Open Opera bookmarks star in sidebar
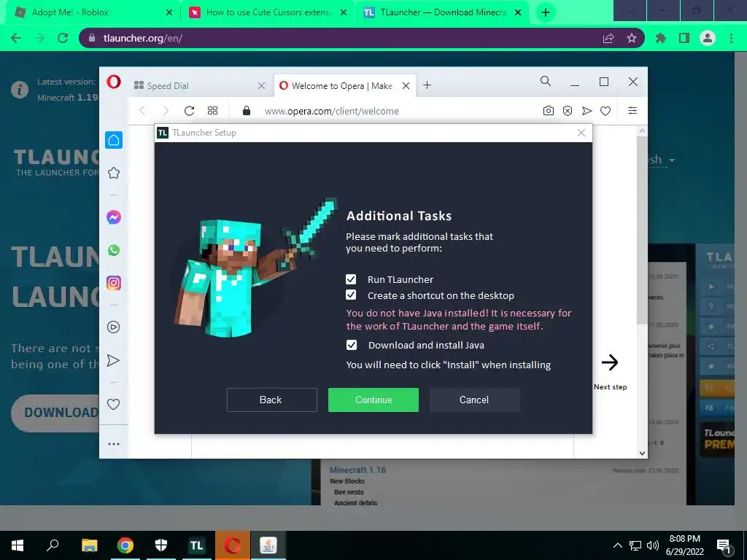Viewport: 747px width, 560px height. 113,173
